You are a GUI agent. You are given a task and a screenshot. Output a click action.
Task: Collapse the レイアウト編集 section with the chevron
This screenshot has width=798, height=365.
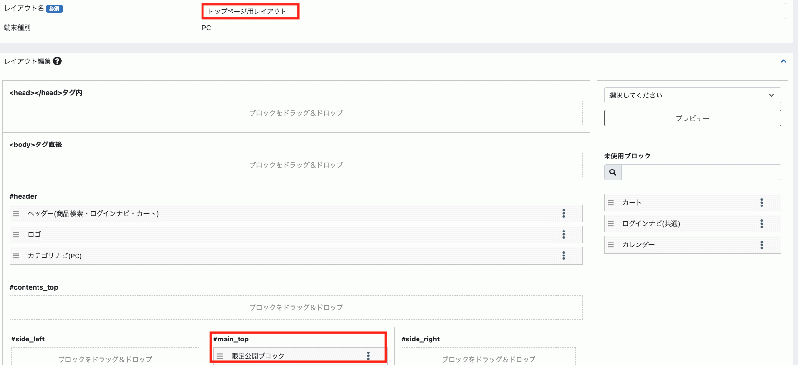pyautogui.click(x=783, y=61)
